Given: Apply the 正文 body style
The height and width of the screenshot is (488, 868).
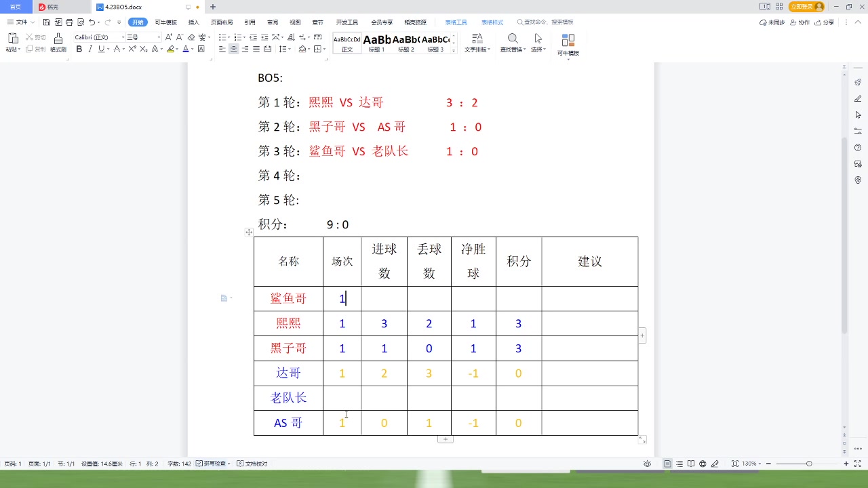Looking at the screenshot, I should tap(347, 43).
